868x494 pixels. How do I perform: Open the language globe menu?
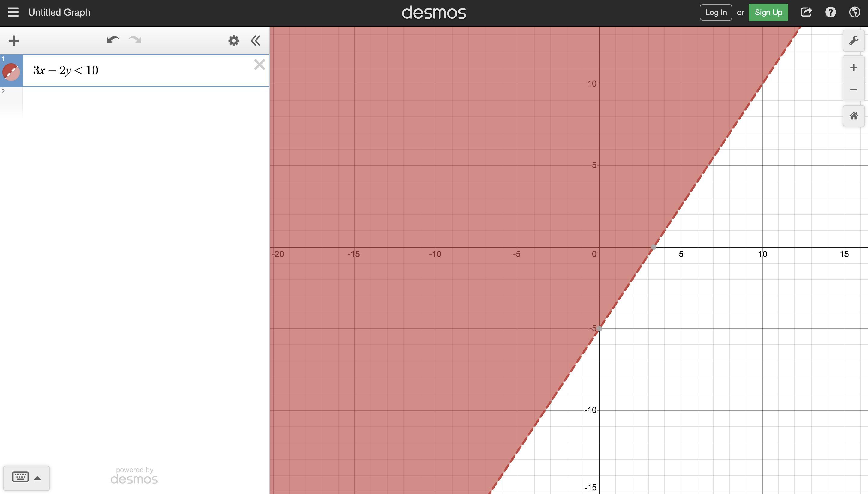[854, 13]
